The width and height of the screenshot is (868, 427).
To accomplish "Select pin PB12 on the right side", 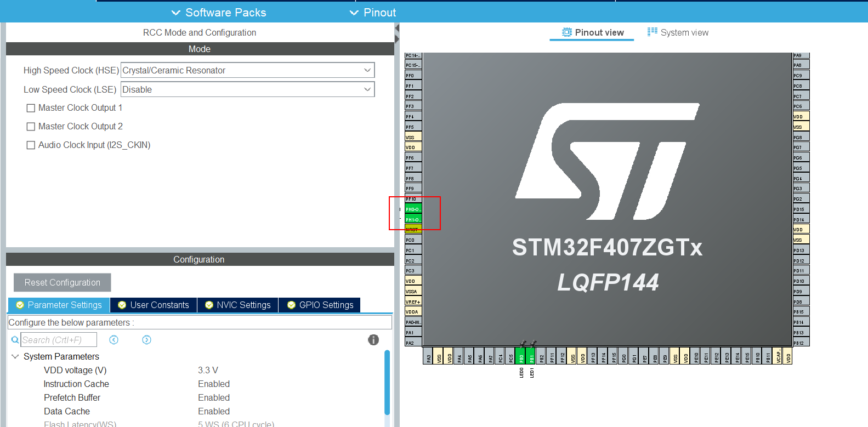I will (801, 343).
